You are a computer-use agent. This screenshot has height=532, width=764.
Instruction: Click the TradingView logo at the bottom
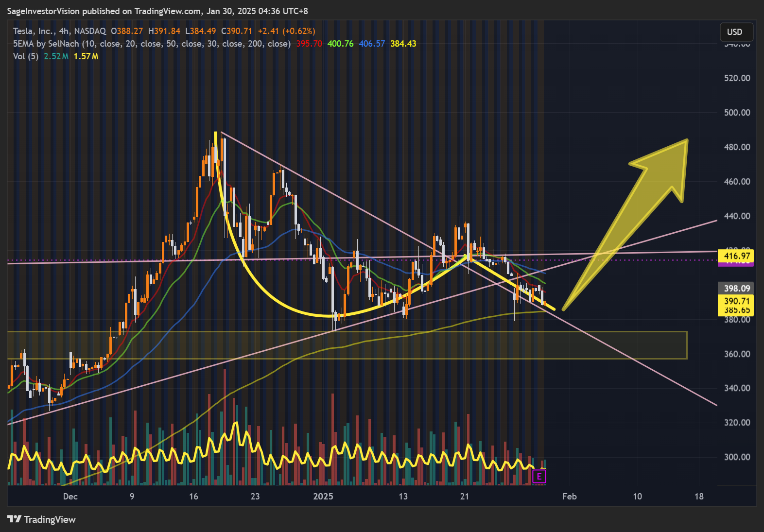pyautogui.click(x=42, y=519)
